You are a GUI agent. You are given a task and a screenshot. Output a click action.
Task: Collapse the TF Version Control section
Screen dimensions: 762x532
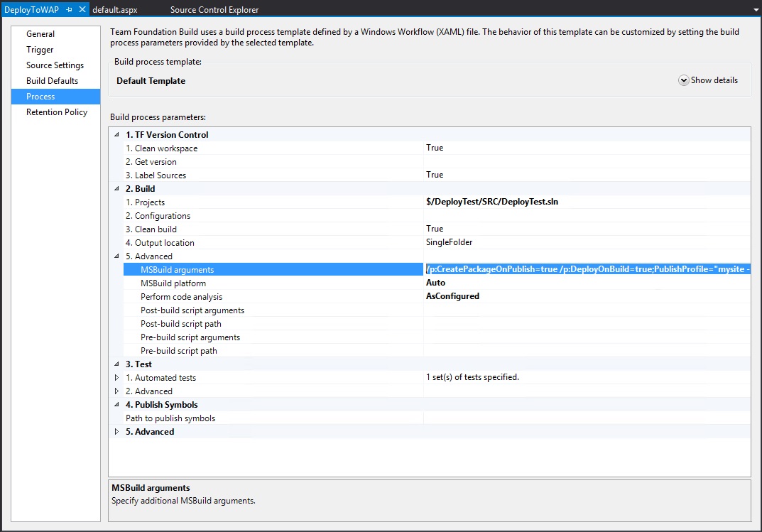[116, 134]
